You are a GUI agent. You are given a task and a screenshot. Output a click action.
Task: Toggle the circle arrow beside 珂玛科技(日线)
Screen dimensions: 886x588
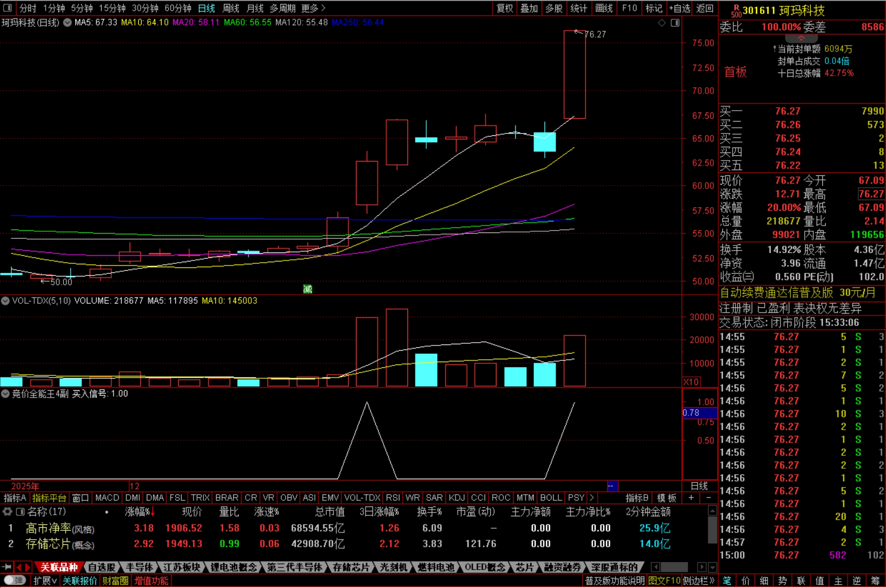(x=67, y=23)
